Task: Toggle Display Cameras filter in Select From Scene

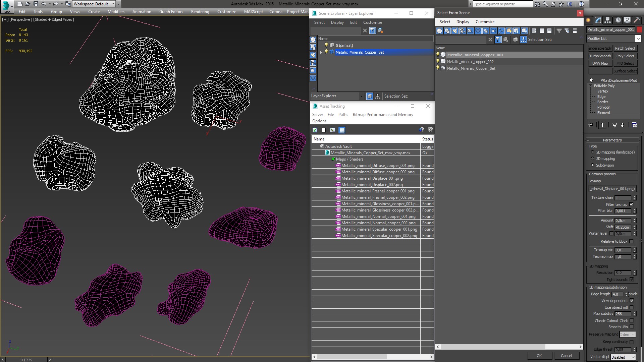Action: tap(463, 31)
